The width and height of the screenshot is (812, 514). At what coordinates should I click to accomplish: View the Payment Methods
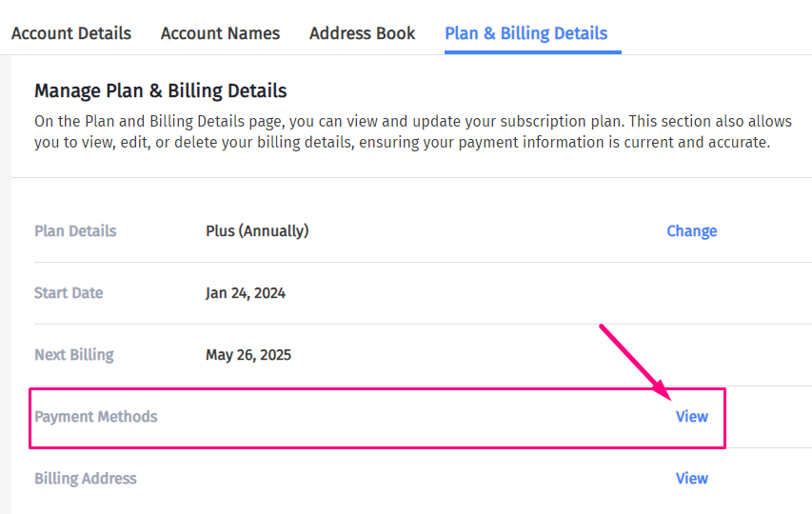point(691,417)
